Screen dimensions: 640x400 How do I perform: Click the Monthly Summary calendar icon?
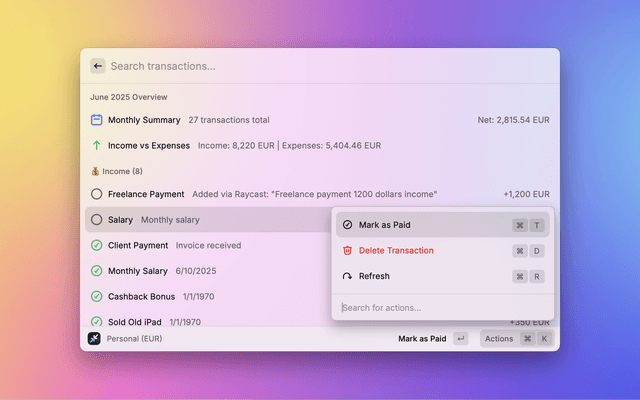click(x=97, y=120)
